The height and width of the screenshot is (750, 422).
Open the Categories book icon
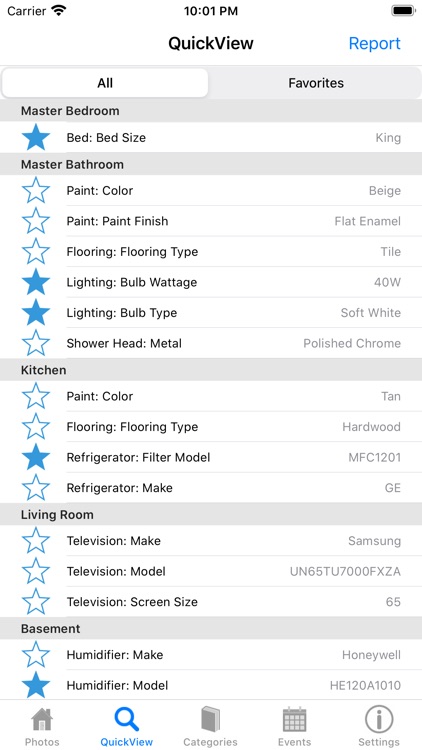(211, 720)
